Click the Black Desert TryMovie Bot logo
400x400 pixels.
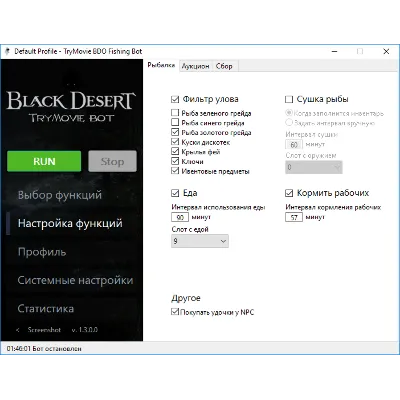pos(71,107)
